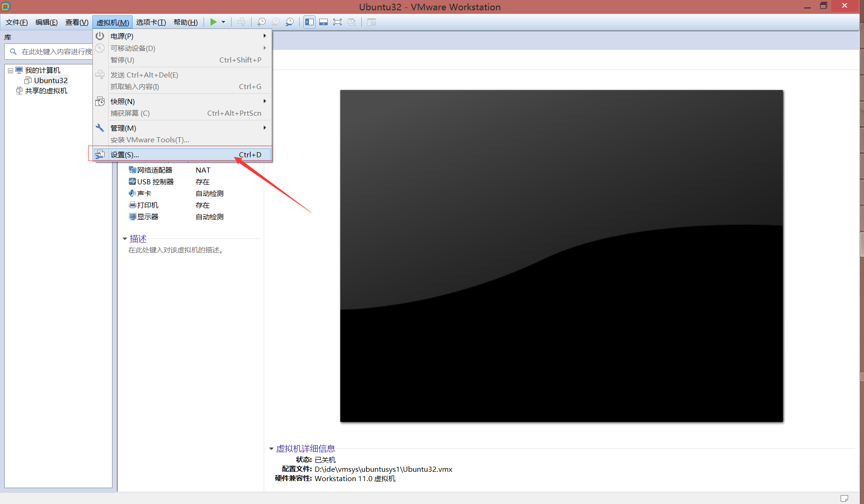Collapse the 我的计算机 tree node
864x504 pixels.
point(10,70)
